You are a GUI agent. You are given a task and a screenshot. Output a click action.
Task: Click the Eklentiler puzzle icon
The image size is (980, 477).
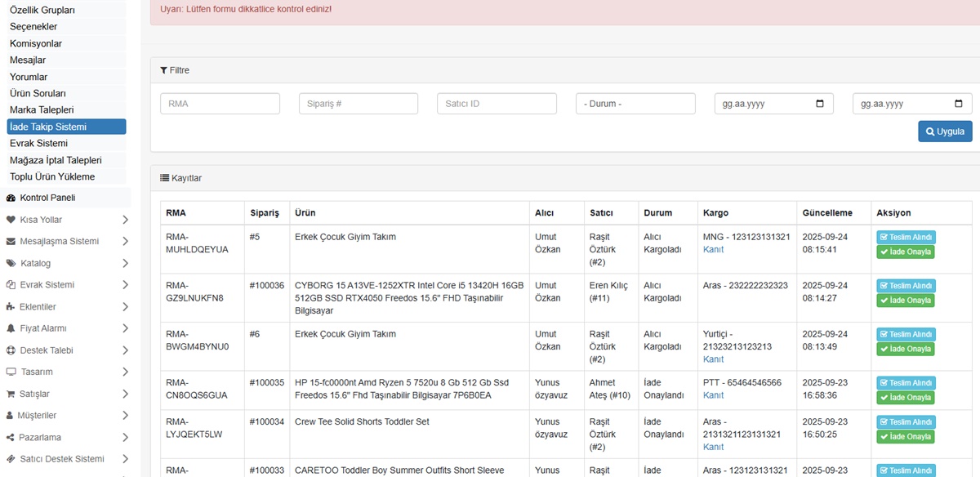[11, 307]
